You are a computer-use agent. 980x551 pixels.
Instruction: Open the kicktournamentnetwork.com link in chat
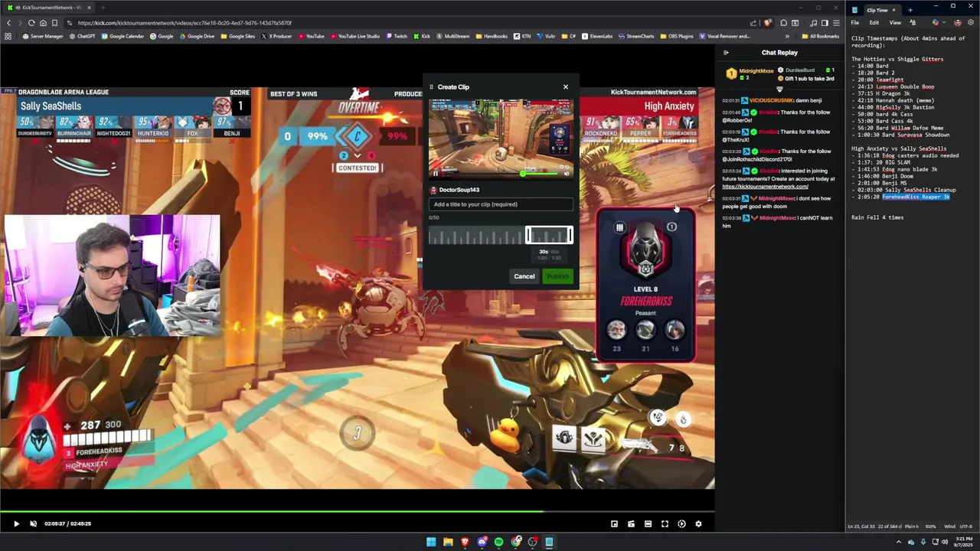pos(765,187)
